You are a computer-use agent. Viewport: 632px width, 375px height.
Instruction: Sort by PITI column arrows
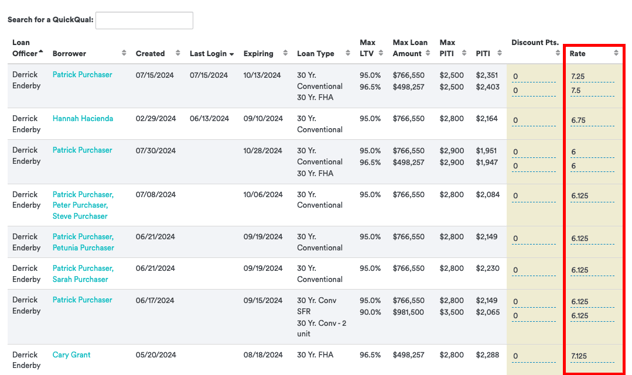pyautogui.click(x=499, y=53)
